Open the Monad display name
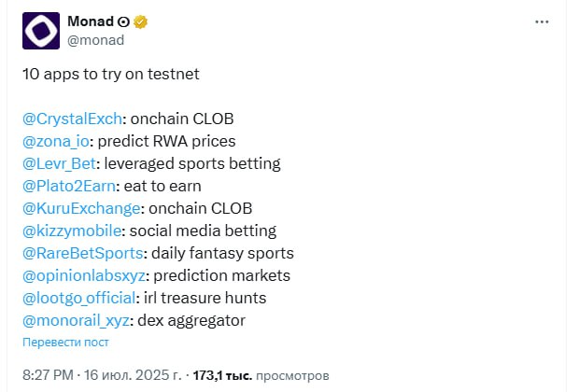 pos(91,21)
